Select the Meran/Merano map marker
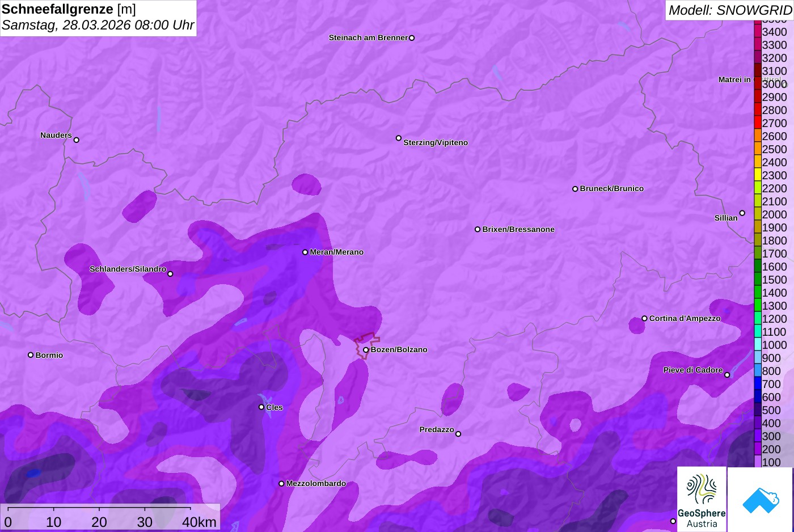The height and width of the screenshot is (532, 794). (x=305, y=252)
